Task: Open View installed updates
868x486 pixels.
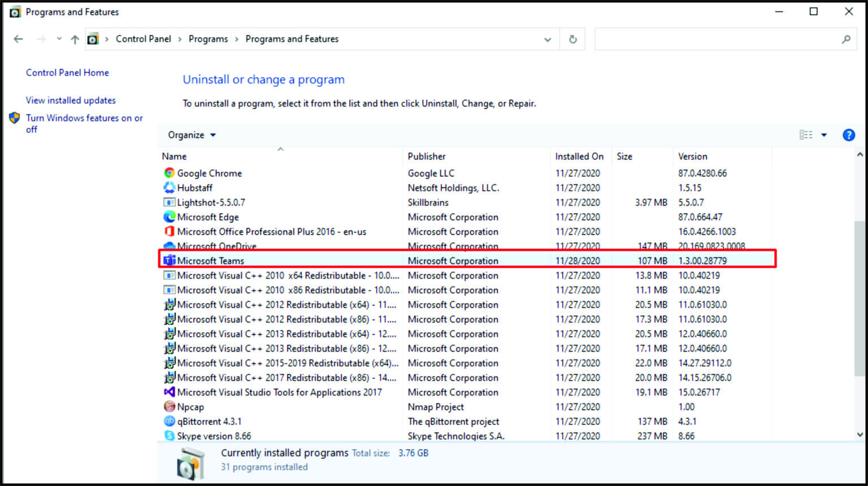Action: (x=71, y=100)
